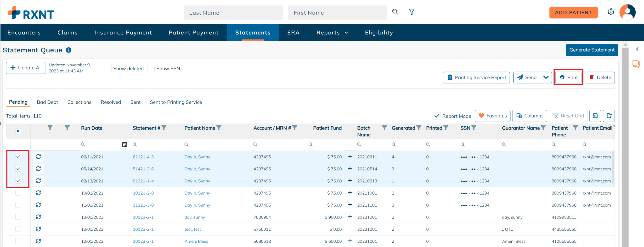Click the Generate Statement button
The width and height of the screenshot is (644, 247).
[x=592, y=50]
